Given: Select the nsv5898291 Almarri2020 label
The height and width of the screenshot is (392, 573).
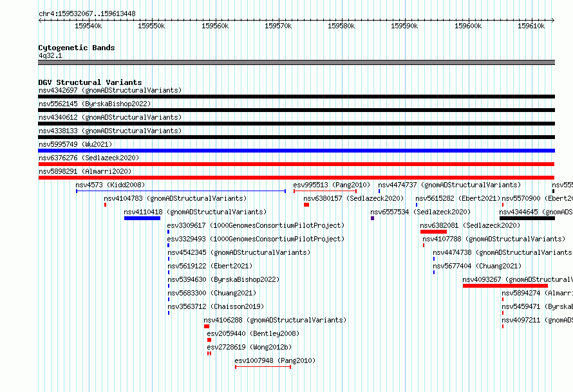Looking at the screenshot, I should pyautogui.click(x=85, y=171).
